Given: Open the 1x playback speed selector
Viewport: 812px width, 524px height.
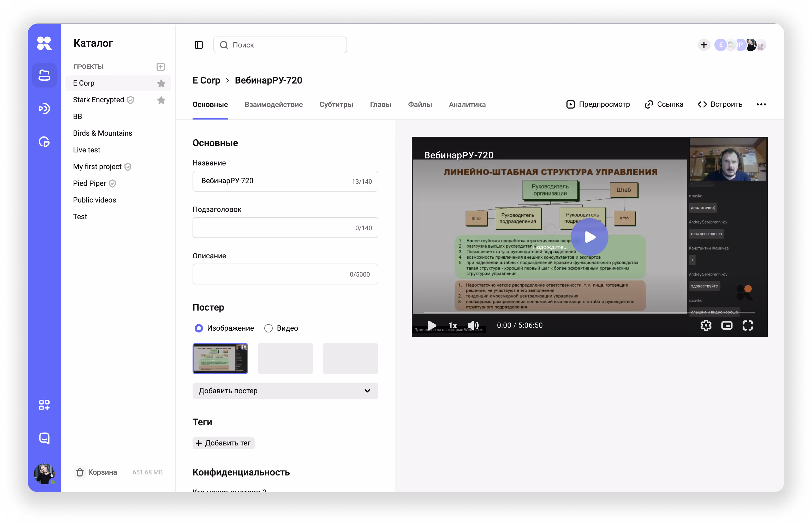Looking at the screenshot, I should pyautogui.click(x=452, y=325).
